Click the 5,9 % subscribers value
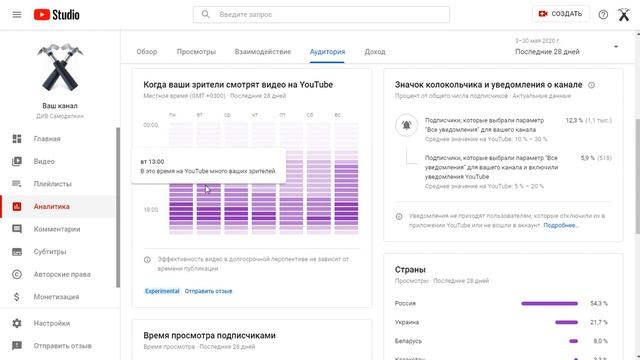Viewport: 640px width, 360px height. click(588, 158)
